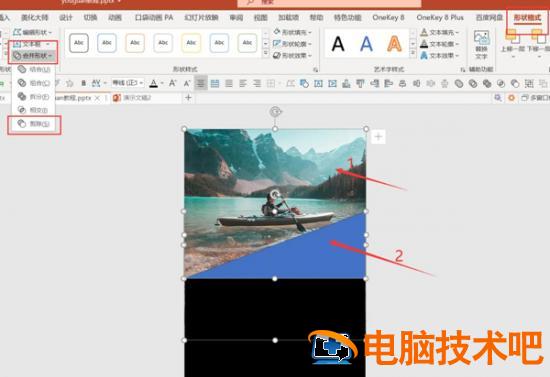Open the 加载项 Add-ins tab

288,18
